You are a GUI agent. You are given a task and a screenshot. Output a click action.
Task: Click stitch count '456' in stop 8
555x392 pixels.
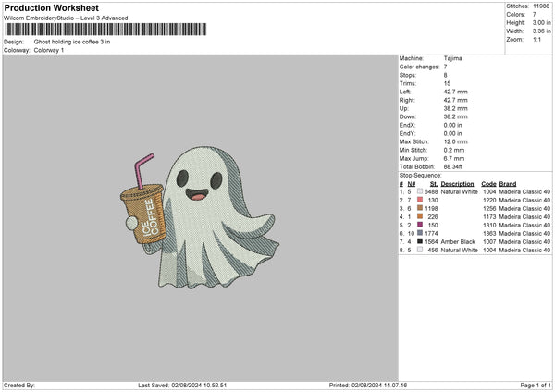click(x=433, y=251)
